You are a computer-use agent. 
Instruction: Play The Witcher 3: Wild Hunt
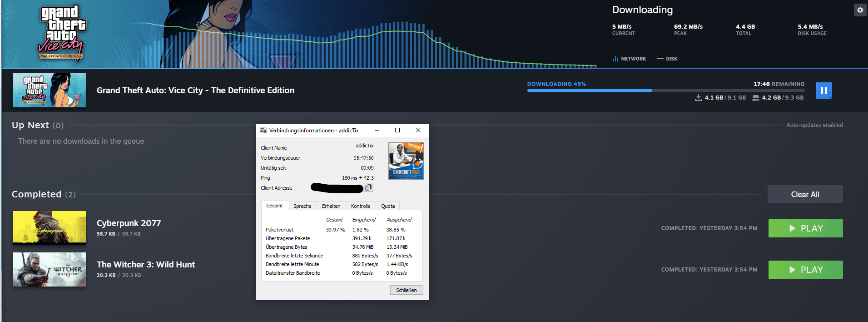(805, 270)
